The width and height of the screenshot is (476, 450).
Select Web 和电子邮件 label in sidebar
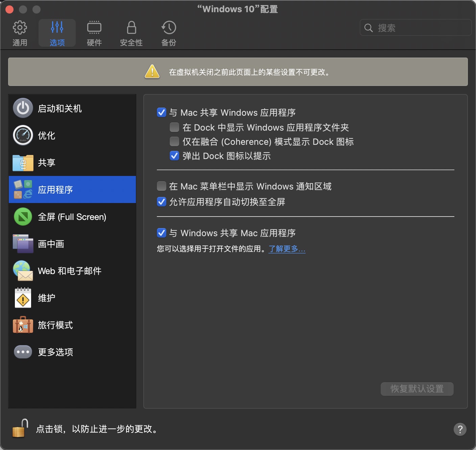(x=70, y=271)
